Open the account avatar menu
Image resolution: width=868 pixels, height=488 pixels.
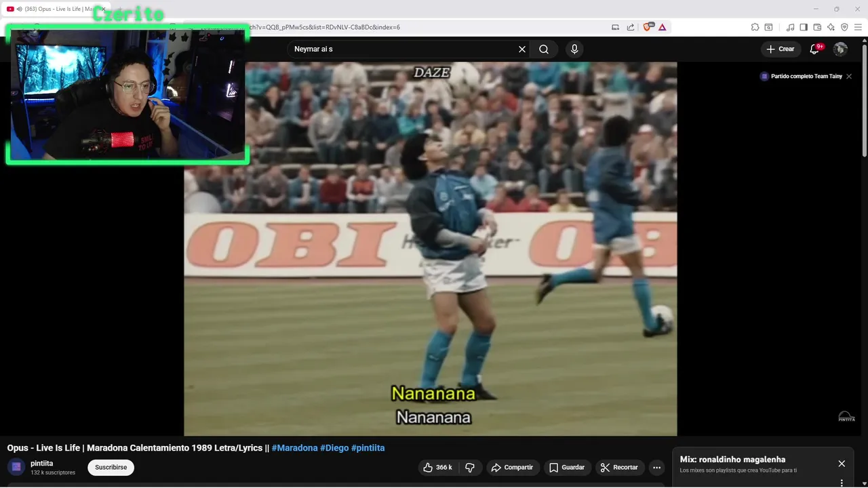(x=840, y=49)
